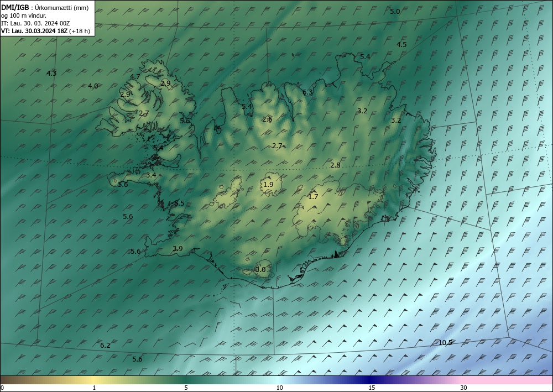
Task: Click the title 'DMI/IGB : Úrkomumætti (mm)'
Action: pyautogui.click(x=45, y=7)
